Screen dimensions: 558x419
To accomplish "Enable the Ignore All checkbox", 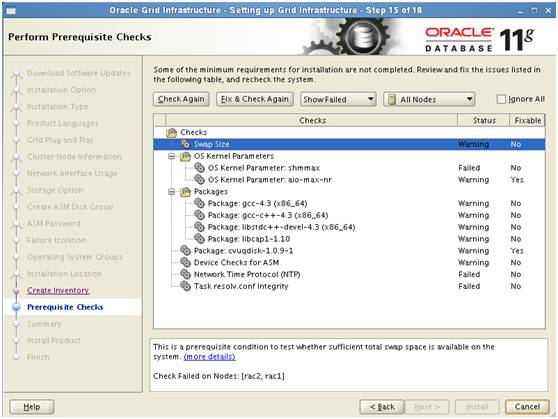I will click(x=501, y=99).
